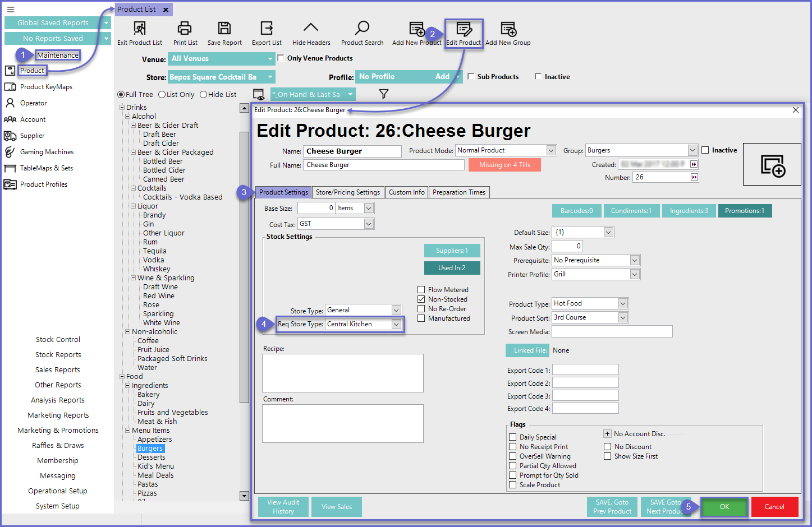812x527 pixels.
Task: Click the Ingredients:3 button
Action: click(689, 211)
